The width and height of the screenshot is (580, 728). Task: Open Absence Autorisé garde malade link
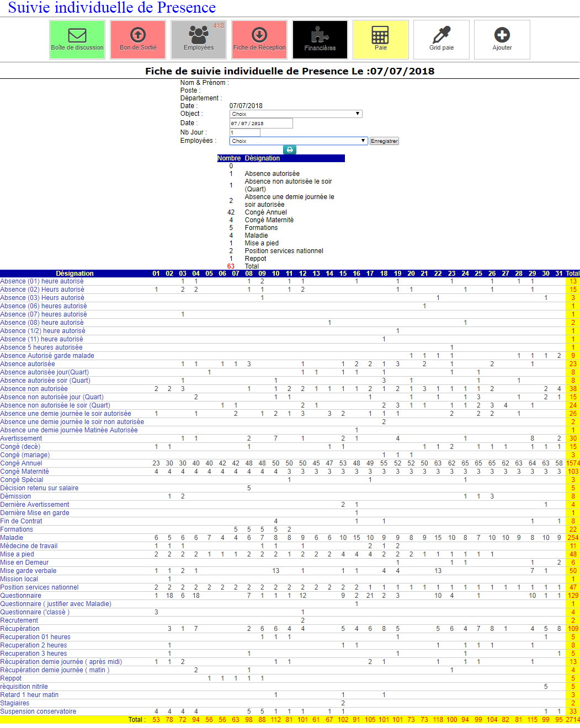click(x=47, y=356)
